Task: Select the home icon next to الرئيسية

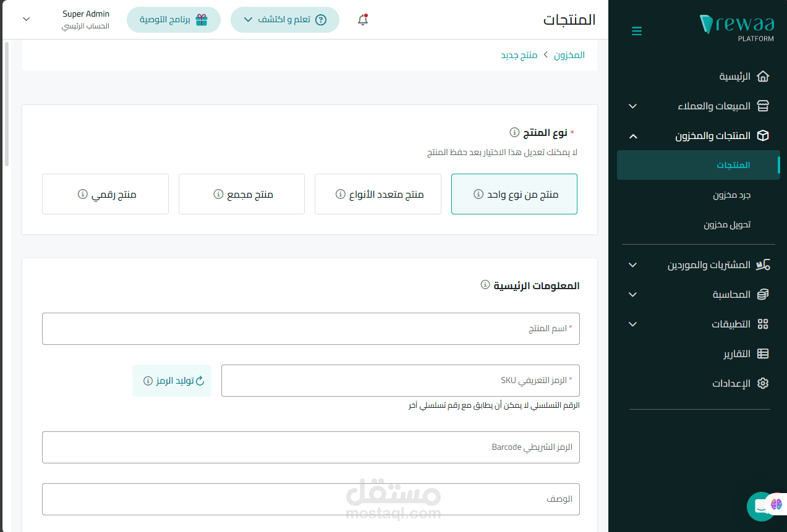Action: [x=764, y=76]
